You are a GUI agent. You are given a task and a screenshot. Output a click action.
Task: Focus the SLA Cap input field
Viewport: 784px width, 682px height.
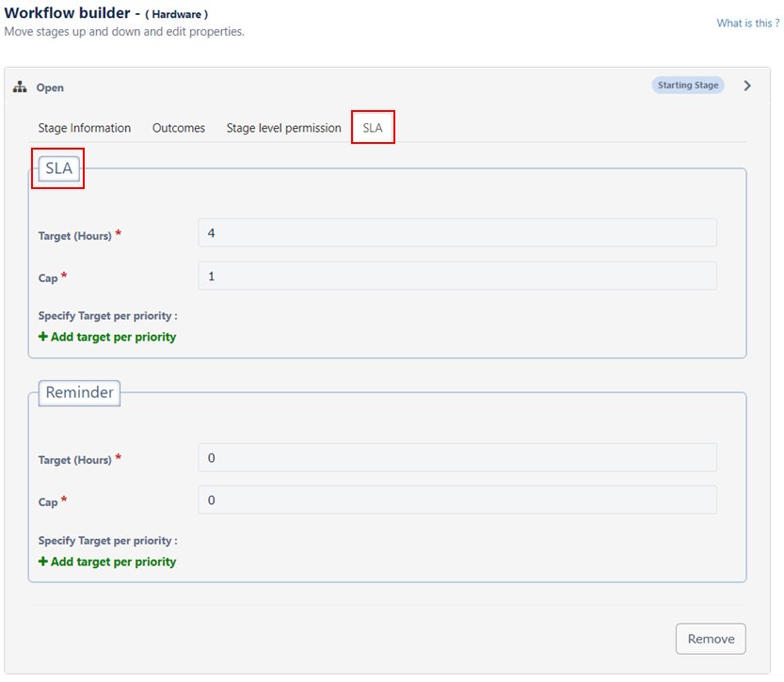457,276
